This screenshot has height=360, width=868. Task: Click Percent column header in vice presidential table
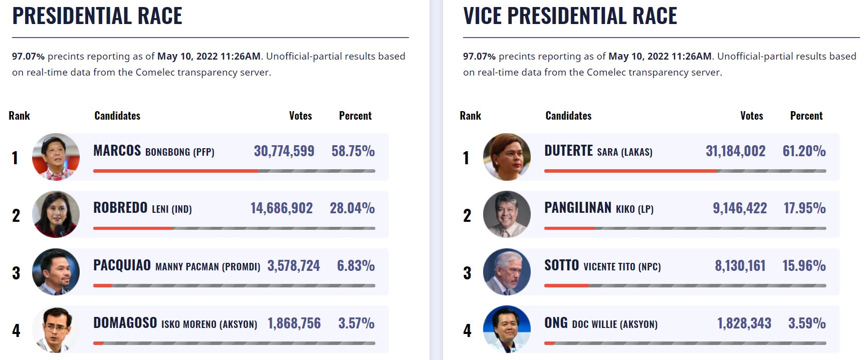[x=806, y=116]
